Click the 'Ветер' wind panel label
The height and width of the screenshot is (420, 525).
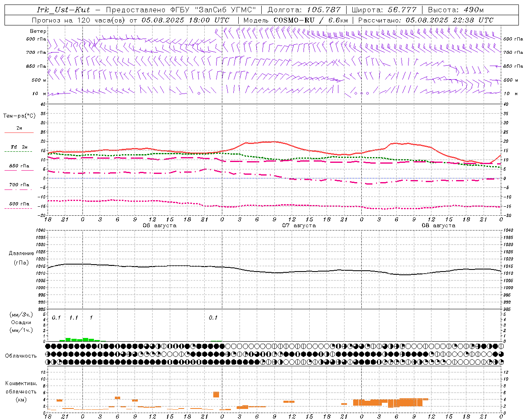click(x=38, y=31)
